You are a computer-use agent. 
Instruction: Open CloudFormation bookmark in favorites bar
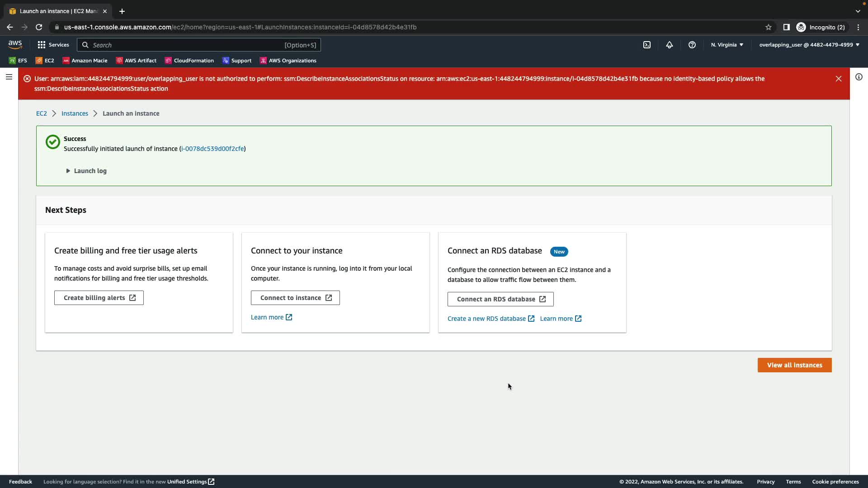[x=189, y=61]
